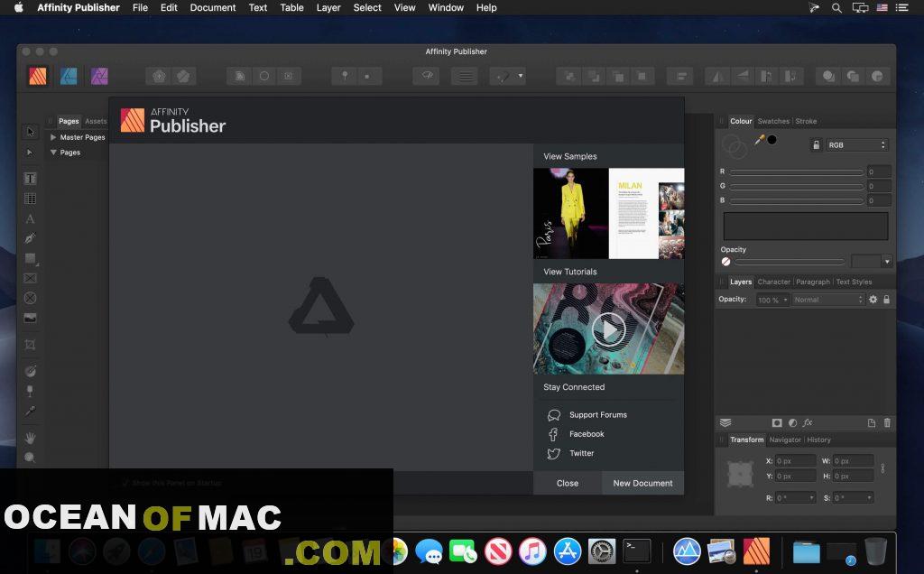
Task: Open the Transform S shear dropdown
Action: pos(869,498)
